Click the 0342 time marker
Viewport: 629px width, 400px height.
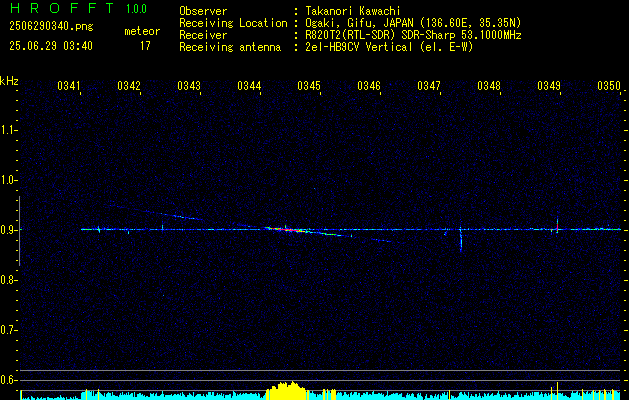coord(129,86)
